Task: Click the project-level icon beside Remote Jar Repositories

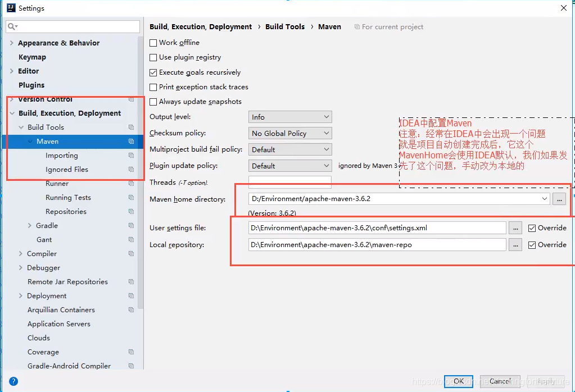Action: (x=131, y=282)
